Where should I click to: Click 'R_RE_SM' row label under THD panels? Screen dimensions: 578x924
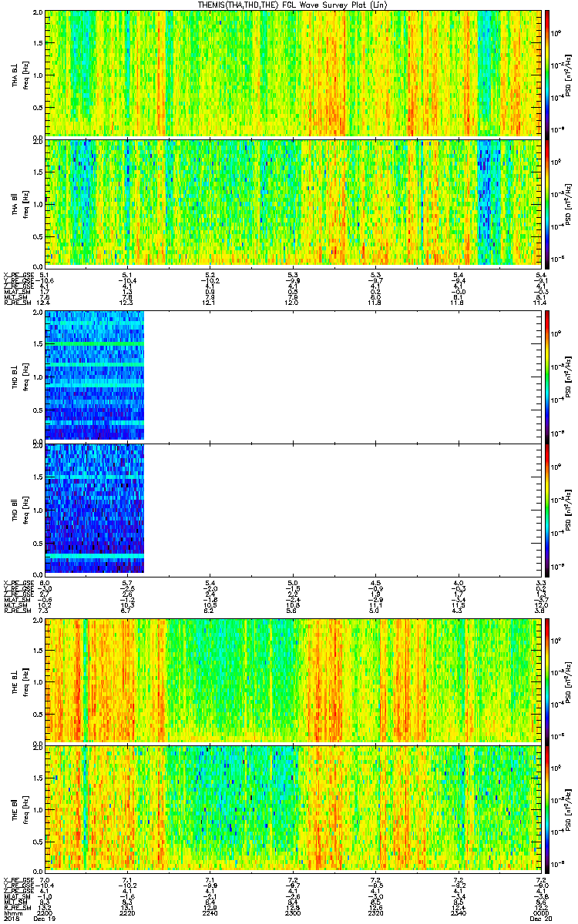pos(18,611)
